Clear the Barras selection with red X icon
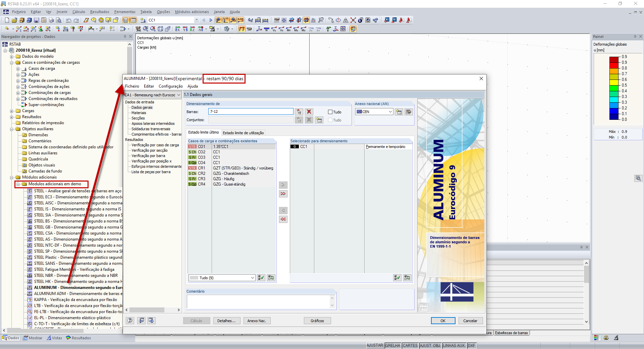The width and height of the screenshot is (644, 349). 309,112
